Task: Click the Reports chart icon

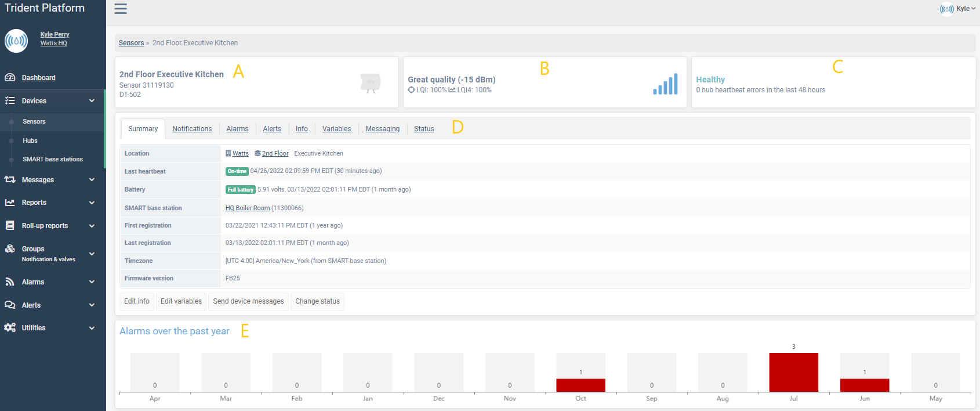Action: click(10, 203)
